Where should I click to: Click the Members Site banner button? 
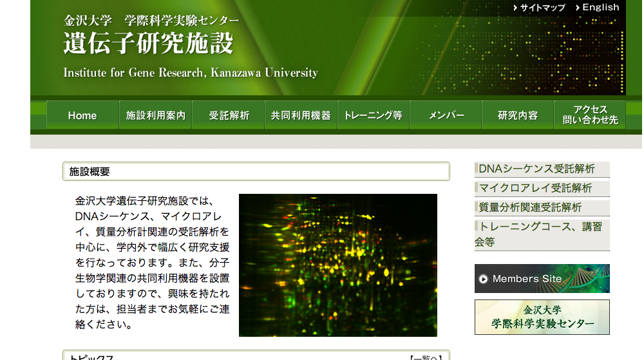[x=542, y=279]
